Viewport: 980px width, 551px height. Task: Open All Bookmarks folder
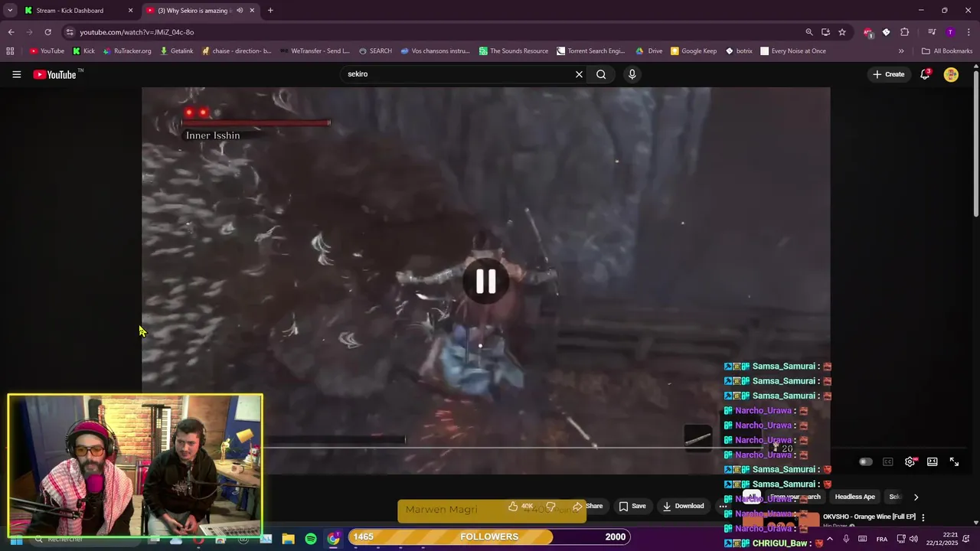[x=947, y=51]
